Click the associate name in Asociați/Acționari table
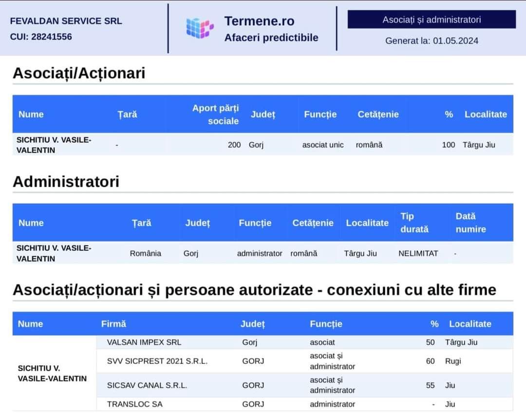 click(54, 145)
